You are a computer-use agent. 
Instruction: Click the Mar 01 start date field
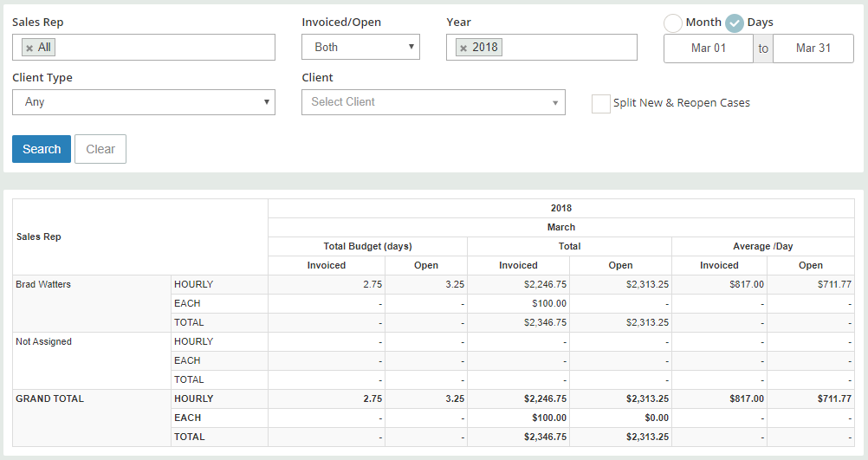708,49
